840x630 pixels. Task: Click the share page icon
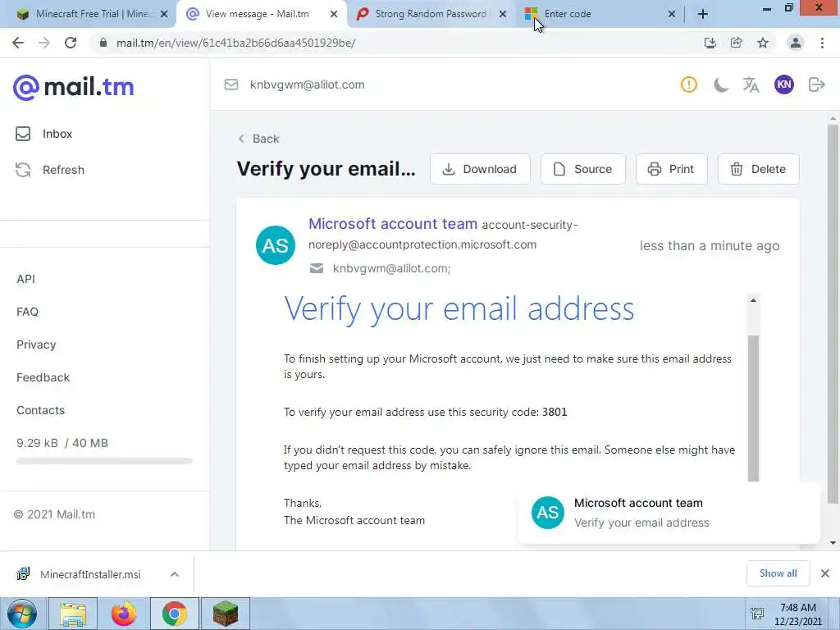coord(737,43)
